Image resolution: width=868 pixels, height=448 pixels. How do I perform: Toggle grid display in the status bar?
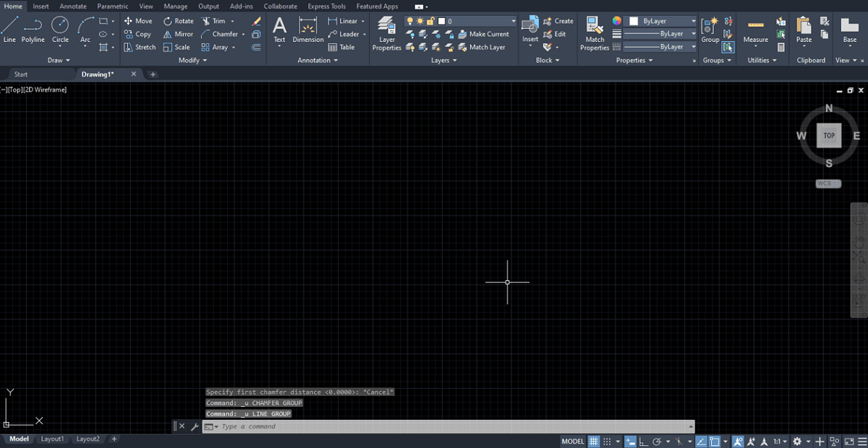click(x=594, y=441)
